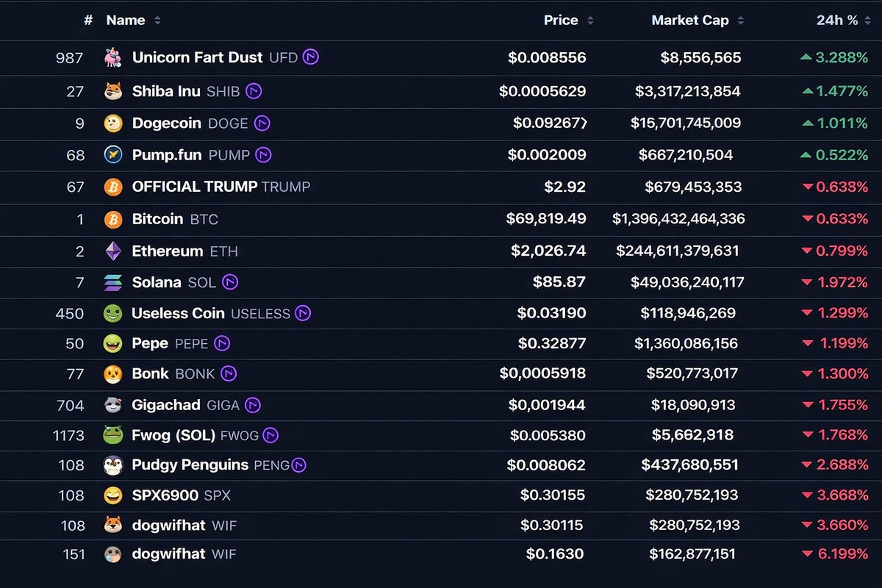Click the purple badge beside USELESS ticker
Screen dimensions: 882x588
point(303,313)
